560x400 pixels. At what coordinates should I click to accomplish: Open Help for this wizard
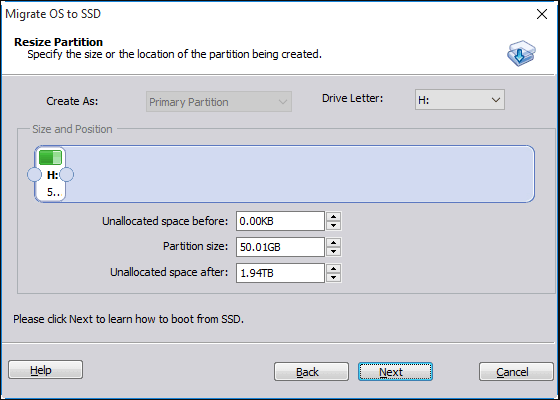tap(45, 370)
